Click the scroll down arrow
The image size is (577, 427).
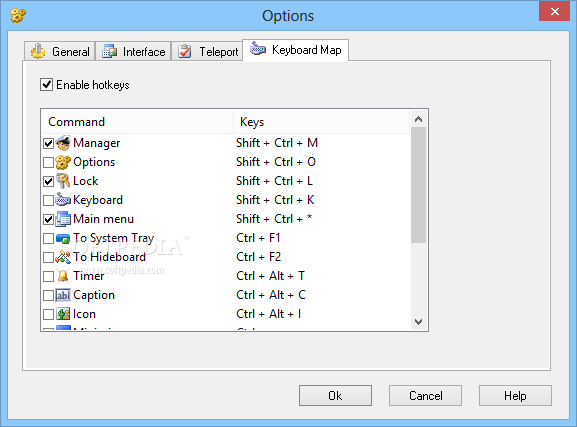point(418,322)
